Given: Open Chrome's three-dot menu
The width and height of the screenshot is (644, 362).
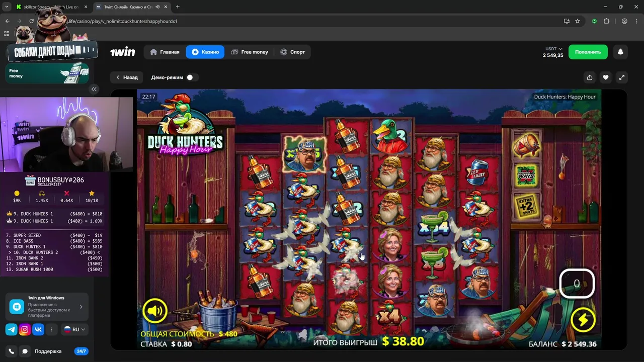Looking at the screenshot, I should pos(636,21).
